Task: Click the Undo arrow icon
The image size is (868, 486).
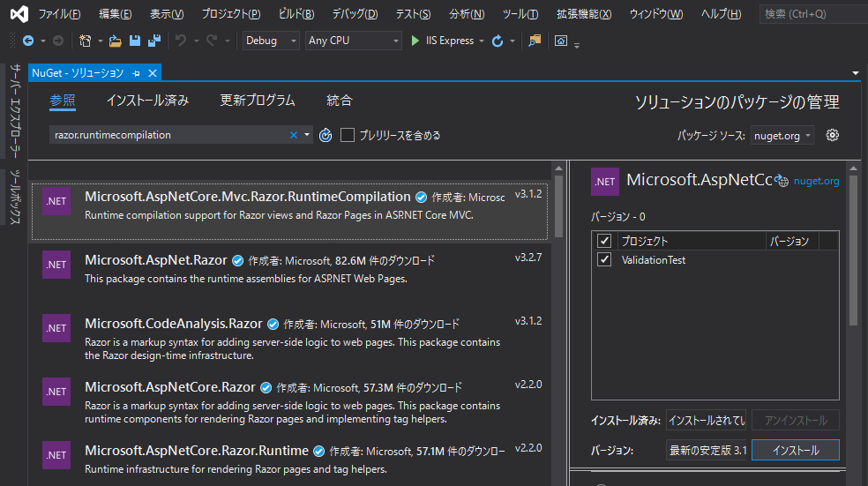Action: tap(181, 41)
